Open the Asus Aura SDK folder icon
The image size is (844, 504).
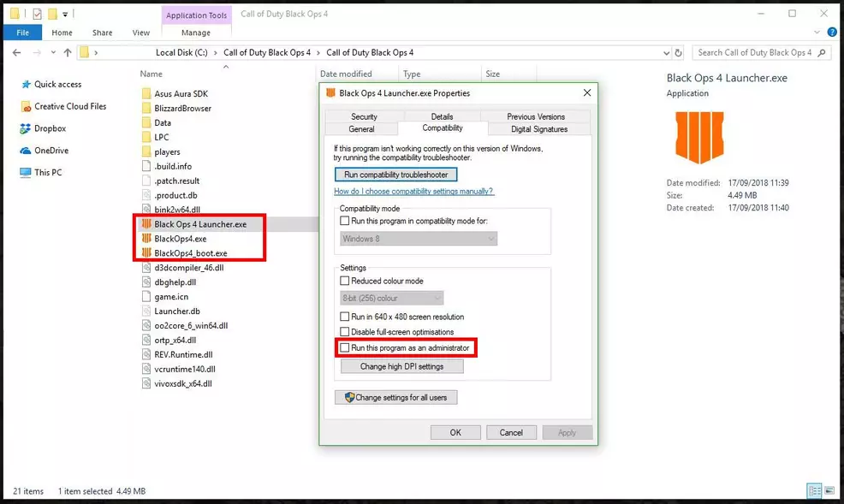[x=148, y=94]
